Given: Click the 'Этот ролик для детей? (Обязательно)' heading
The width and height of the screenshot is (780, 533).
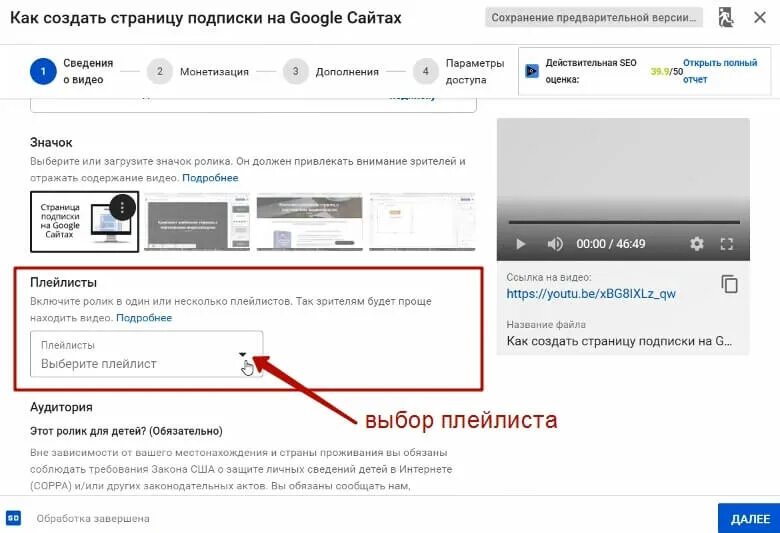Looking at the screenshot, I should (x=126, y=431).
